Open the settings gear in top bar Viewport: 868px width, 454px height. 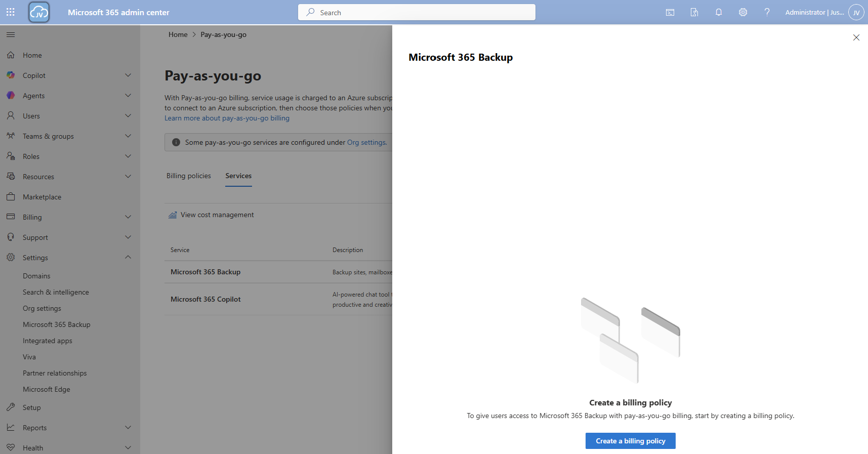(742, 12)
